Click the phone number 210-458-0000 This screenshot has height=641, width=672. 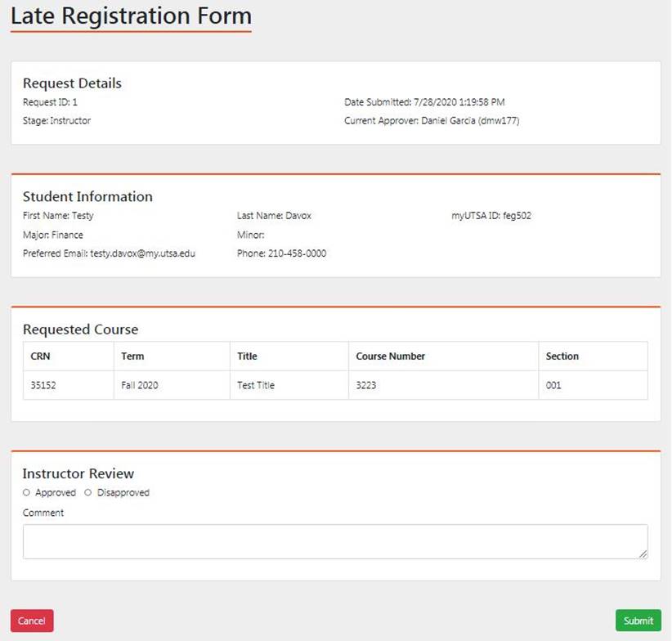pos(297,253)
